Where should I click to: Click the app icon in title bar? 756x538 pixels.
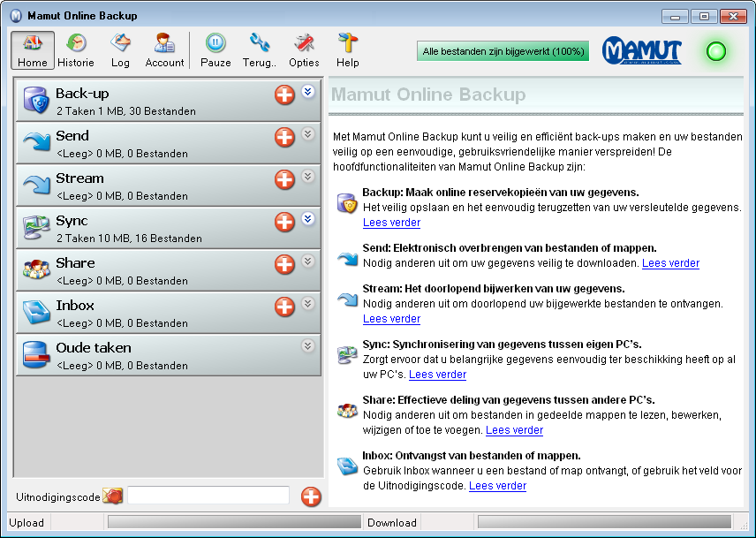[x=16, y=16]
